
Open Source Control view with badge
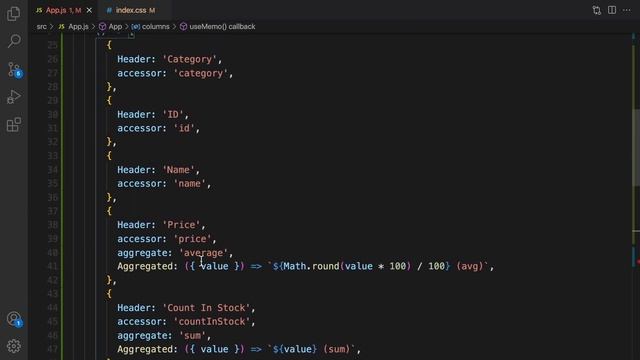pos(14,69)
